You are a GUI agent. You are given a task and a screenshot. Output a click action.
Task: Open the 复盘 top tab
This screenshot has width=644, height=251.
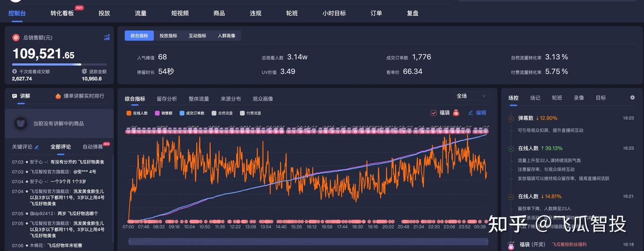(413, 13)
